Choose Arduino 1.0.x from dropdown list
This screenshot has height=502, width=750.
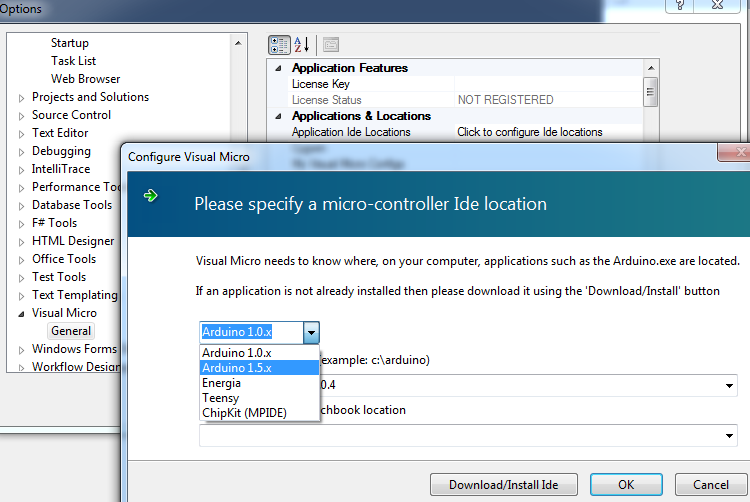tap(259, 353)
